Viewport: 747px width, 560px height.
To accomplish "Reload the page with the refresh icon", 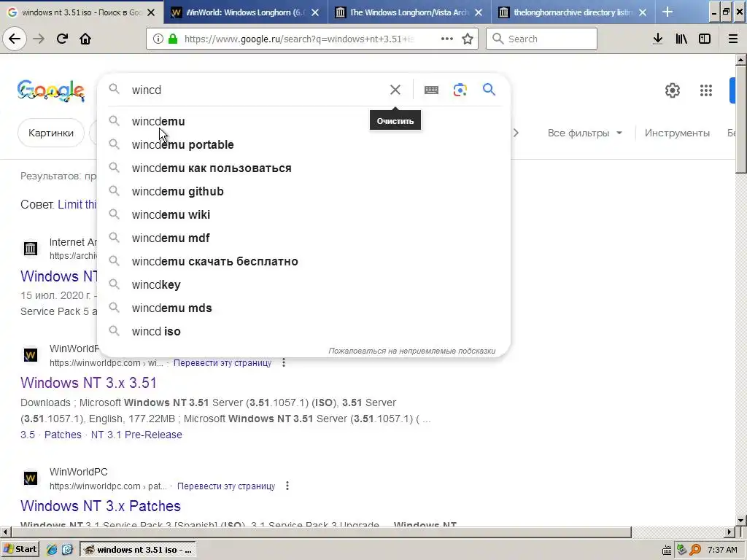I will [62, 39].
